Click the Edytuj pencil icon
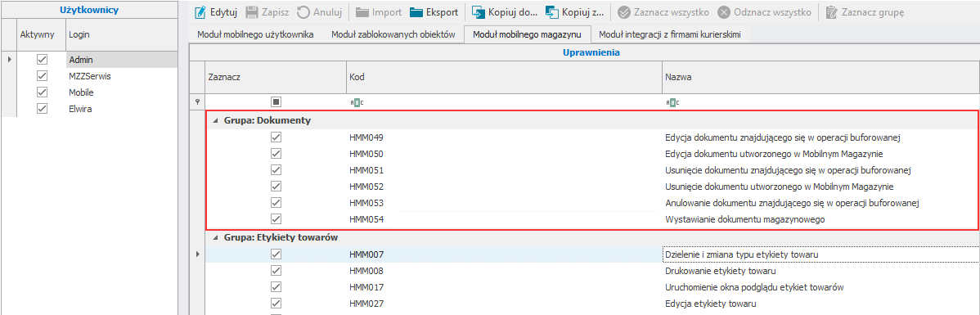Image resolution: width=980 pixels, height=315 pixels. [200, 12]
